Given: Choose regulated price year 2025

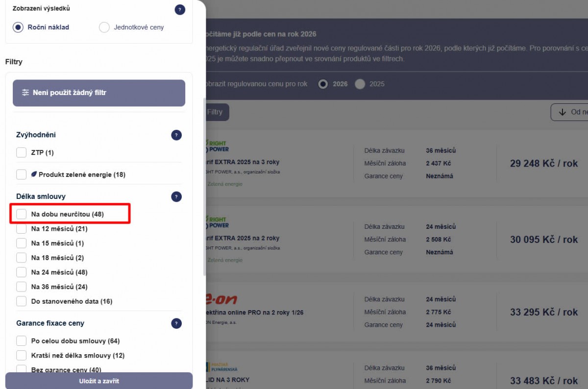Looking at the screenshot, I should (x=360, y=84).
